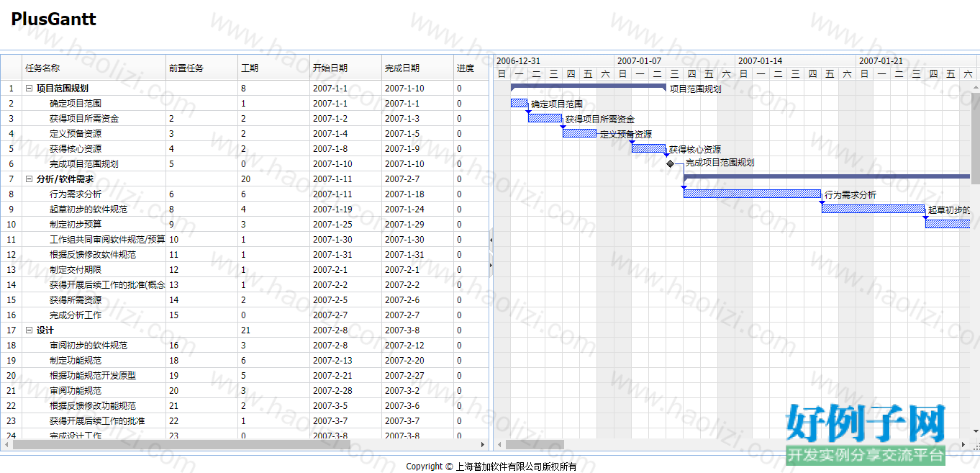980x473 pixels.
Task: Select the 完成项目范围规划 task row
Action: click(245, 163)
